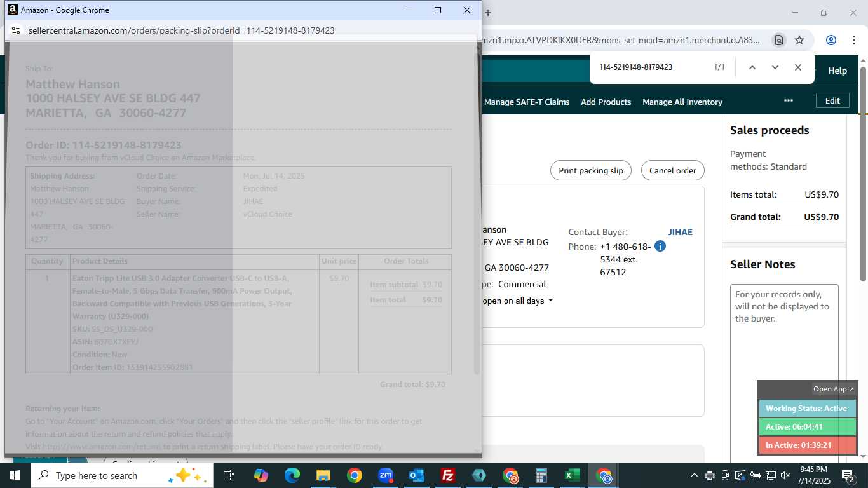The image size is (868, 488).
Task: Close the find-in-page bar
Action: (x=798, y=67)
